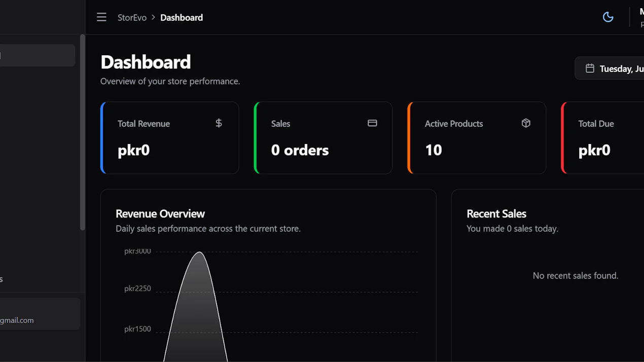Switch theme using the moon icon

(x=608, y=17)
